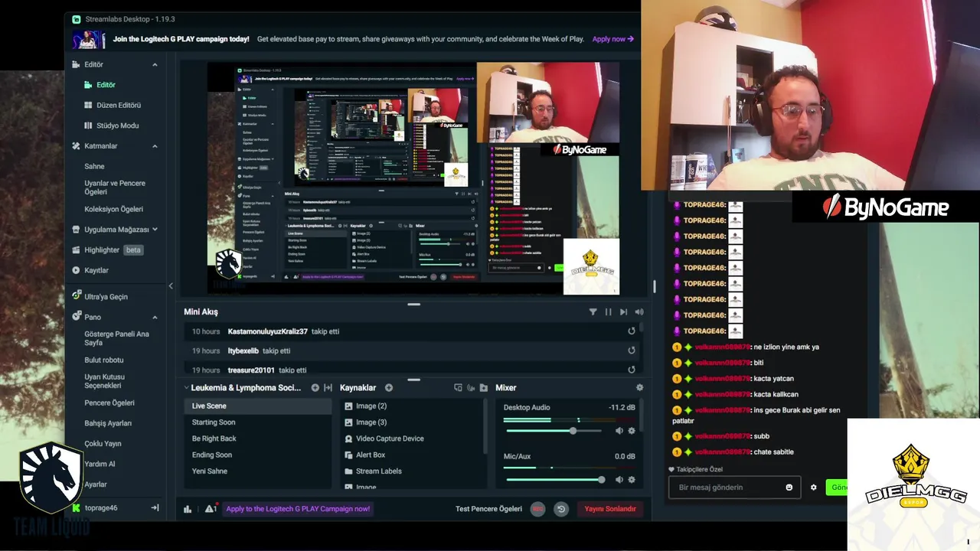This screenshot has height=551, width=980.
Task: Open the chat emoji picker
Action: (x=789, y=487)
